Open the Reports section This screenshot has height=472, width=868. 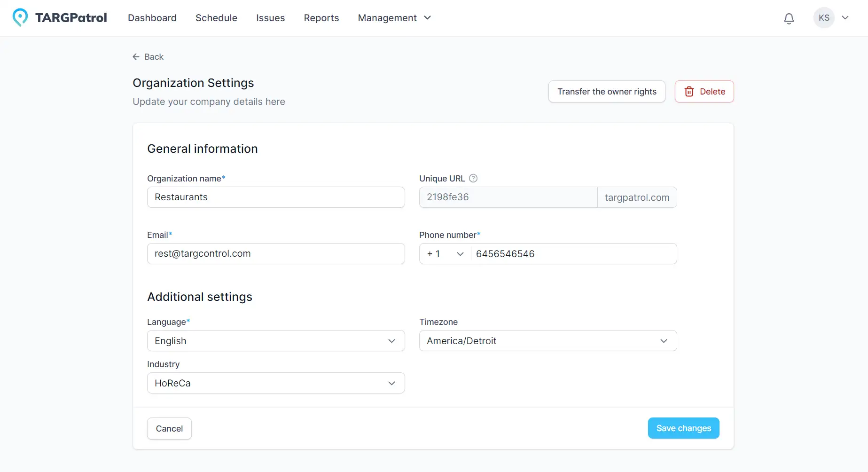pos(321,18)
